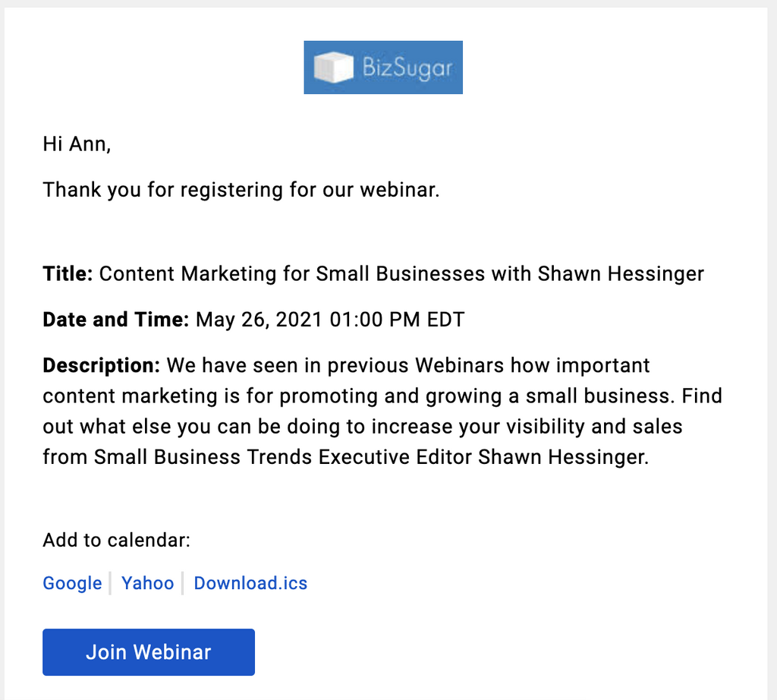
Task: Download the .ics calendar file
Action: [x=250, y=583]
